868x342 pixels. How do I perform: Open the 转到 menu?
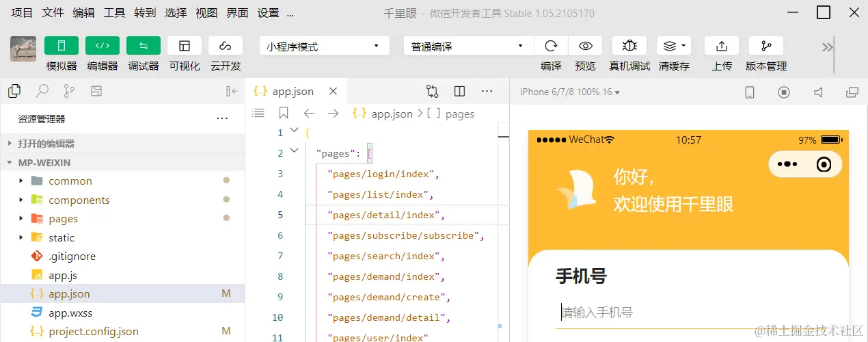click(x=145, y=13)
